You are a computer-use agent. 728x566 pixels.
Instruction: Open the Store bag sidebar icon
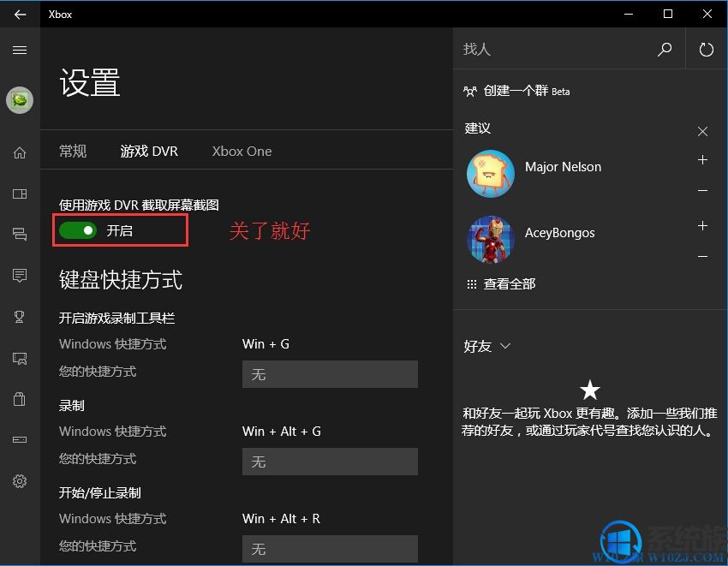[20, 399]
